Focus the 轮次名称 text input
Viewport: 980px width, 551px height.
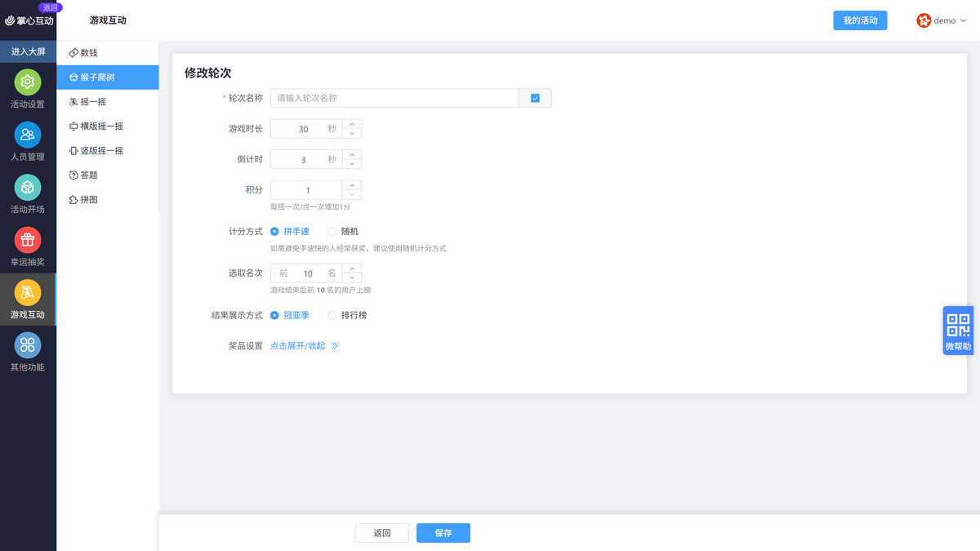[394, 98]
